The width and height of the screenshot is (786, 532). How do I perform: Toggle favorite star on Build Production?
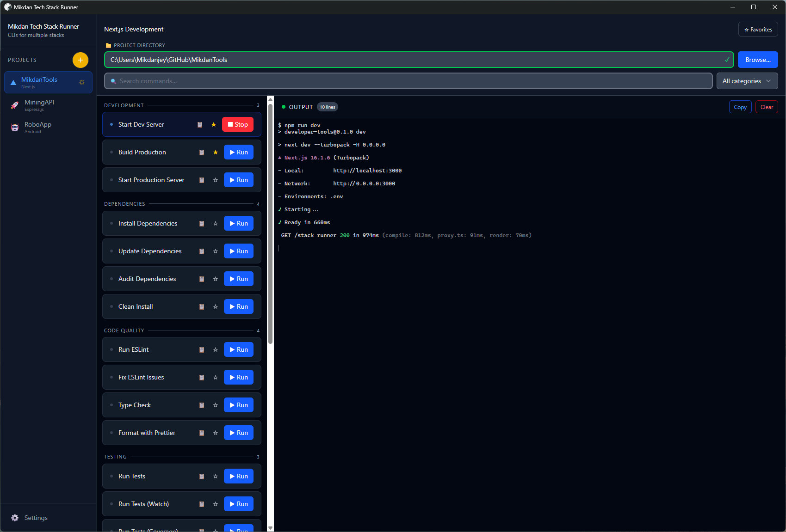tap(216, 153)
